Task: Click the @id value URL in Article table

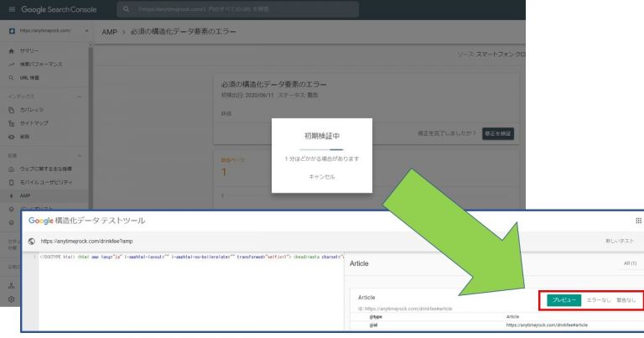Action: [547, 325]
